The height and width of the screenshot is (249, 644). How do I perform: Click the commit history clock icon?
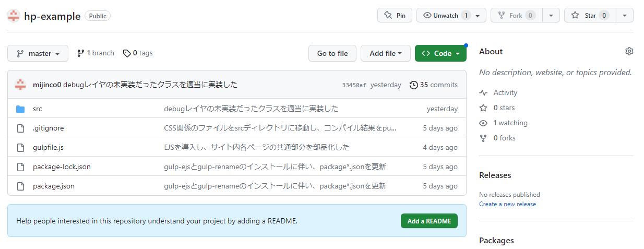point(414,85)
